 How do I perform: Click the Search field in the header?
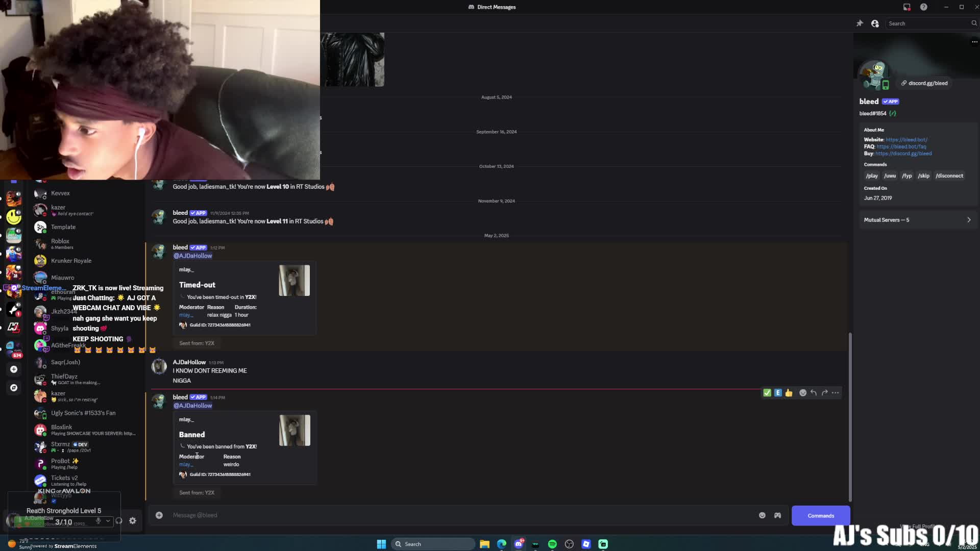(932, 23)
